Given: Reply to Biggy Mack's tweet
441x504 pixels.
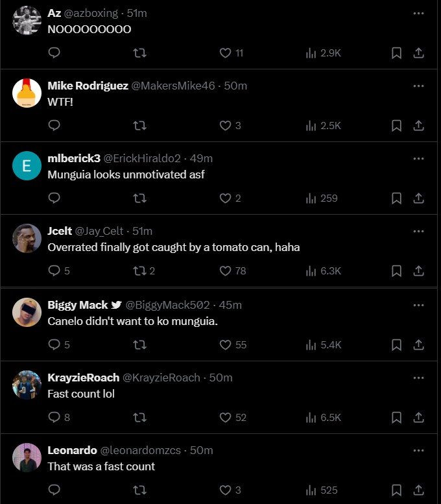Looking at the screenshot, I should coord(54,344).
